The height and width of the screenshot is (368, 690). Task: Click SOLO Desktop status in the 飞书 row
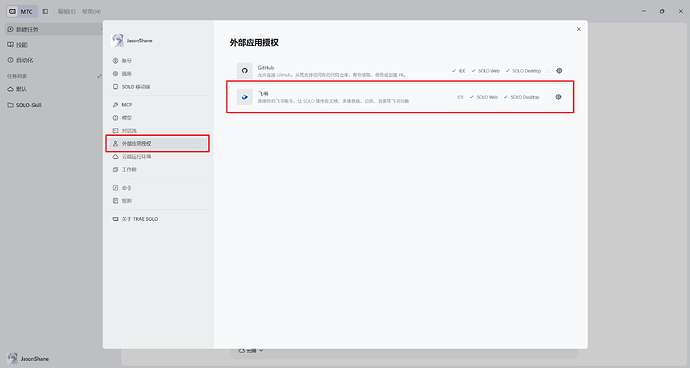[521, 97]
